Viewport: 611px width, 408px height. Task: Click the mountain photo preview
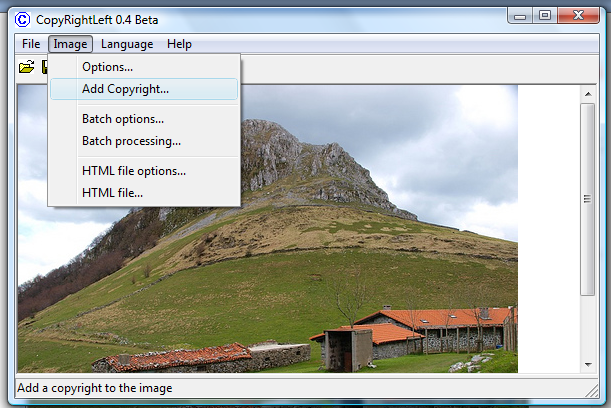pyautogui.click(x=267, y=229)
